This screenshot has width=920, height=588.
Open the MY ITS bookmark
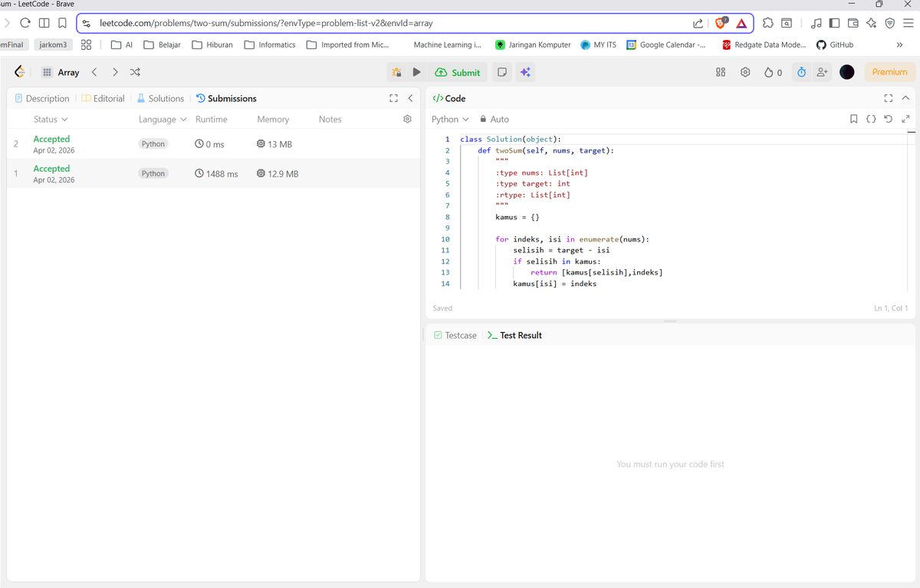(598, 45)
